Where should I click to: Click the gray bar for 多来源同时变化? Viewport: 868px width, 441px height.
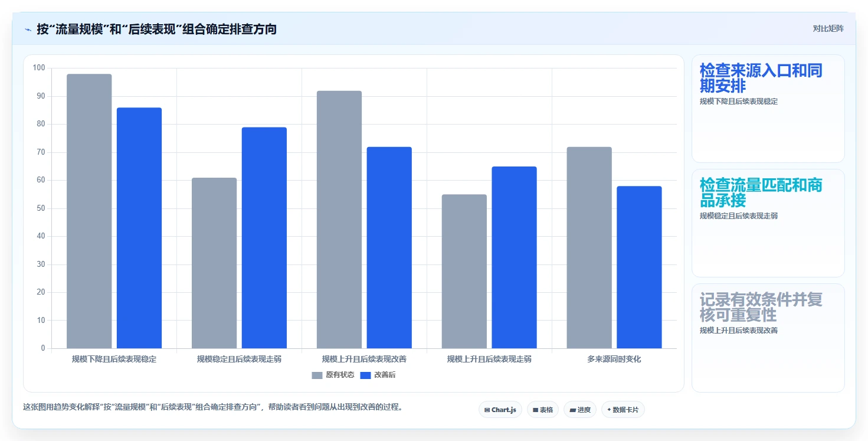click(589, 247)
